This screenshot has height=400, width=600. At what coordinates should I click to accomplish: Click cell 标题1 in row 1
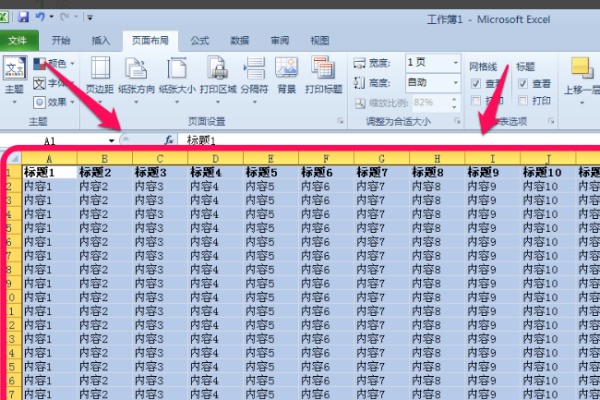tap(50, 172)
